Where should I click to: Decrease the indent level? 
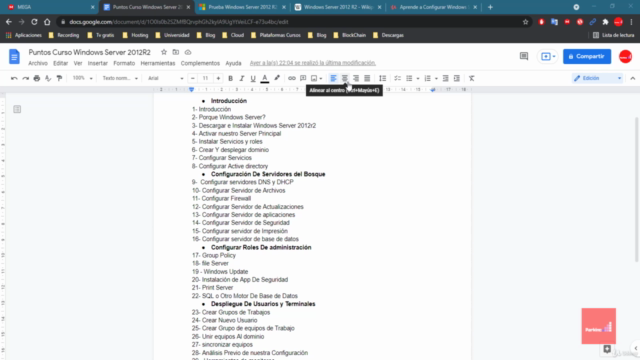445,78
